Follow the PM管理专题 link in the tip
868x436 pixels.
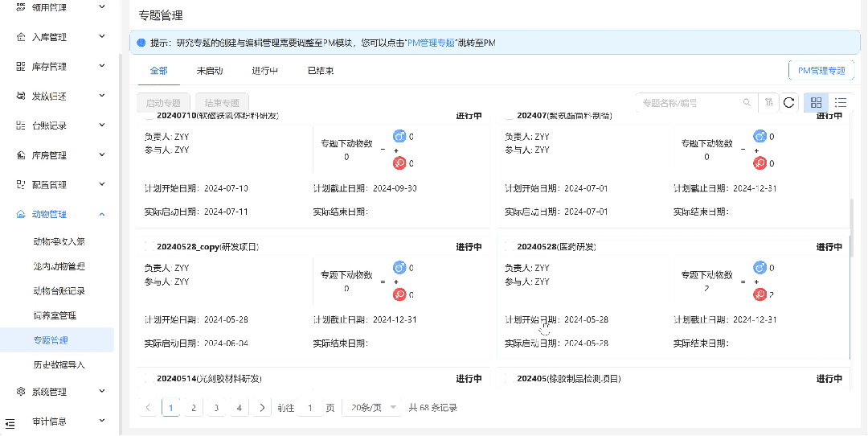[431, 42]
